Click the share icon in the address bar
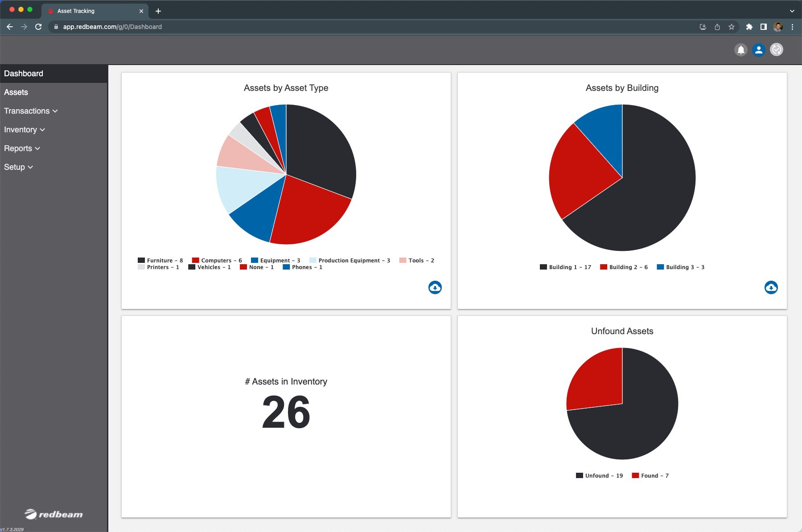Image resolution: width=802 pixels, height=532 pixels. [717, 27]
